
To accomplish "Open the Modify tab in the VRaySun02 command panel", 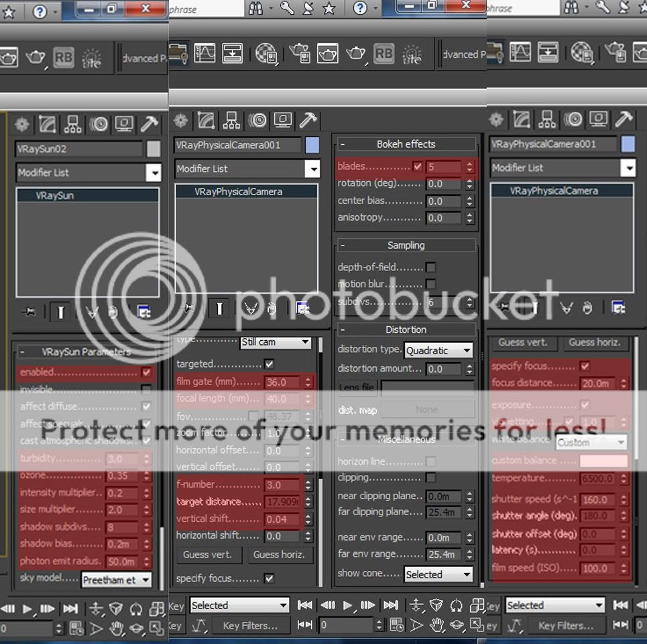I will tap(47, 124).
